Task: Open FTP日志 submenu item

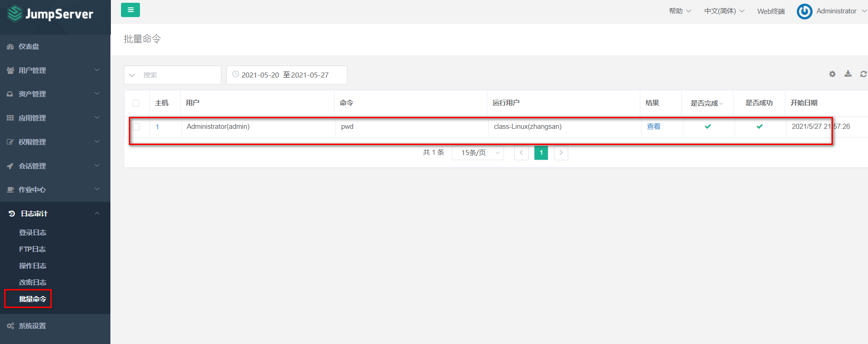Action: click(x=32, y=249)
